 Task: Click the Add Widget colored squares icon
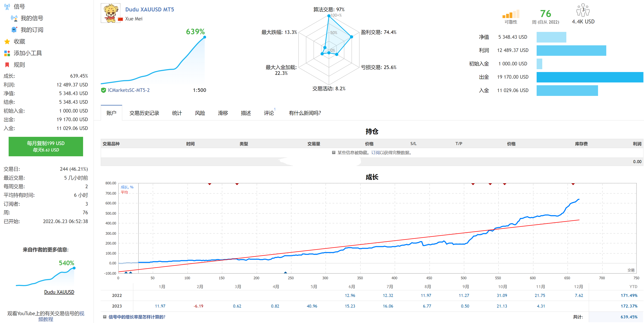point(7,53)
